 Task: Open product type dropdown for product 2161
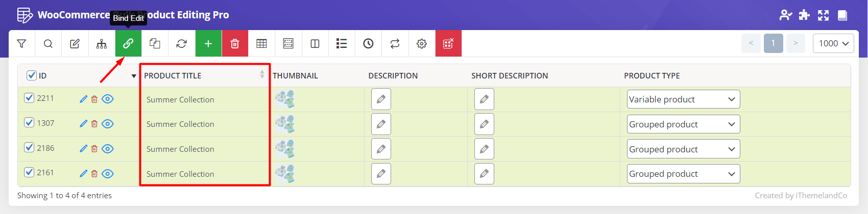point(683,174)
